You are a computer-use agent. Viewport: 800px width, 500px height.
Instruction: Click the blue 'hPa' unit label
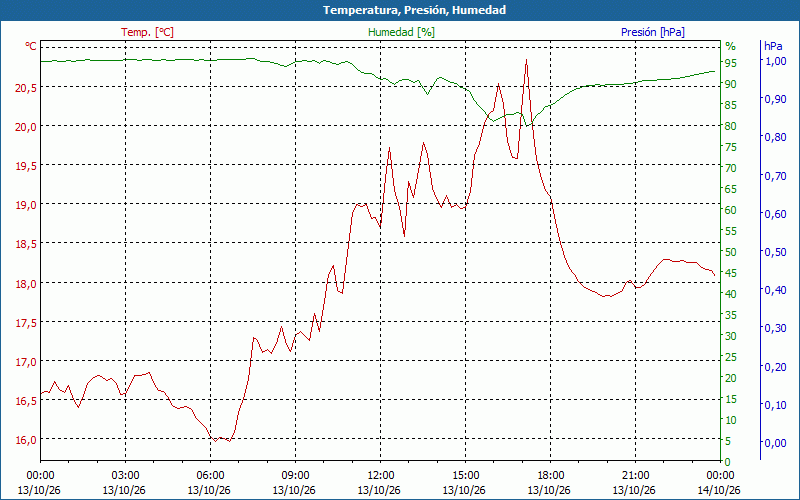773,46
